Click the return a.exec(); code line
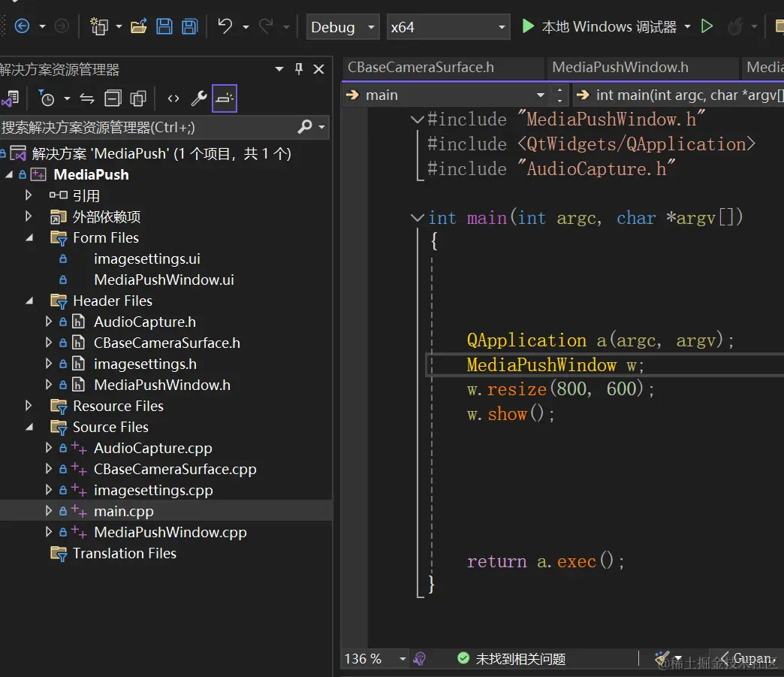The width and height of the screenshot is (784, 677). (545, 561)
